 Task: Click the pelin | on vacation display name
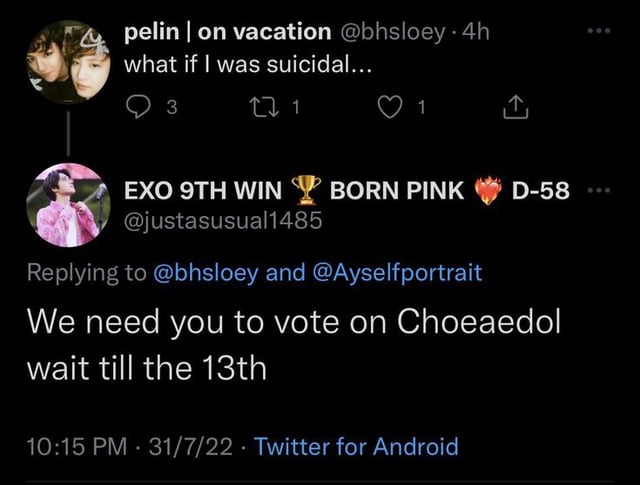pyautogui.click(x=226, y=33)
